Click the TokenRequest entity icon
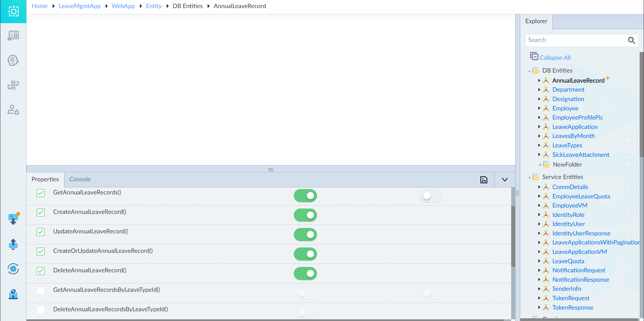Image resolution: width=644 pixels, height=321 pixels. click(546, 298)
